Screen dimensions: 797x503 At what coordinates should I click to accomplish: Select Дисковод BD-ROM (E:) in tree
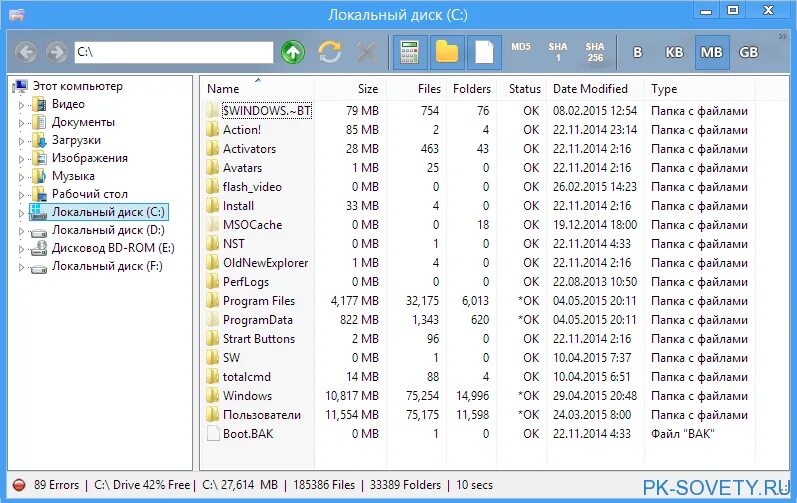coord(113,248)
